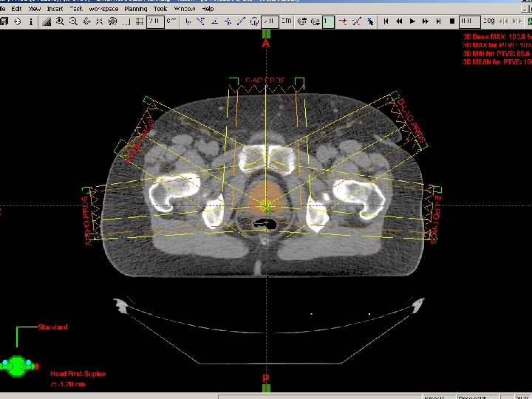Click the window/level contrast triangle icon
The height and width of the screenshot is (399, 532).
pos(47,21)
